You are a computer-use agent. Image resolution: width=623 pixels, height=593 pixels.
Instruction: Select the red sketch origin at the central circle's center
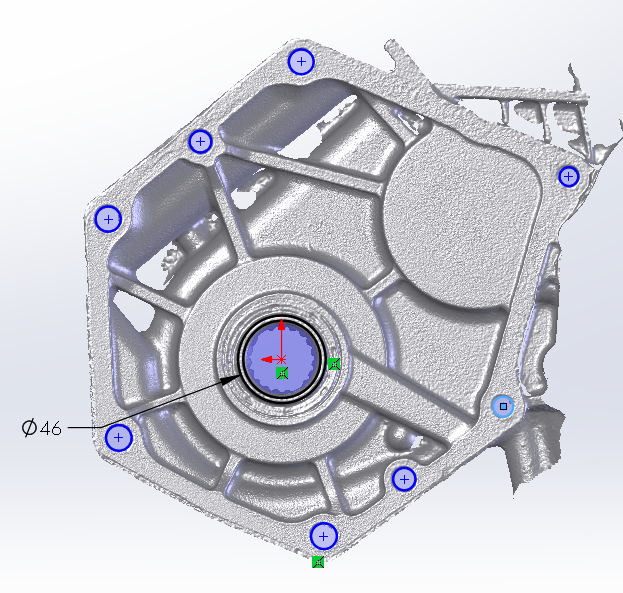[x=281, y=360]
